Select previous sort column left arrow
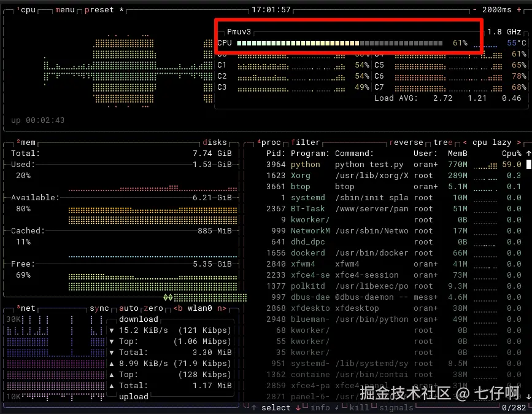The height and width of the screenshot is (414, 532). 465,143
